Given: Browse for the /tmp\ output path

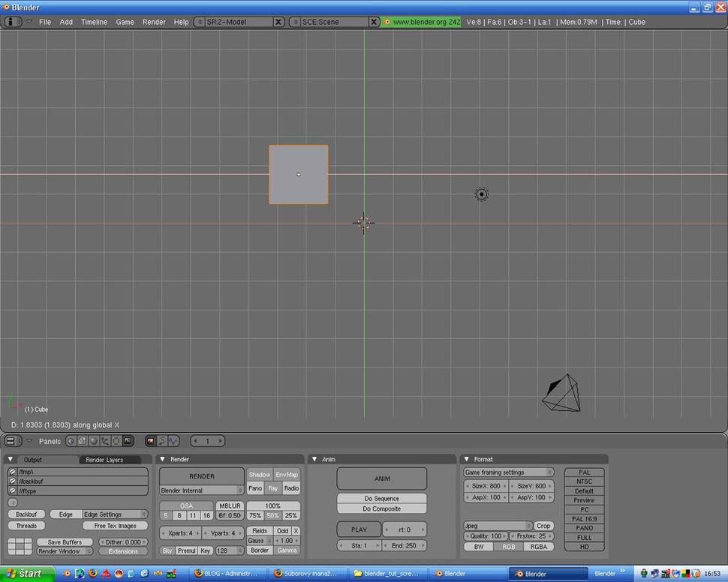Looking at the screenshot, I should [13, 472].
